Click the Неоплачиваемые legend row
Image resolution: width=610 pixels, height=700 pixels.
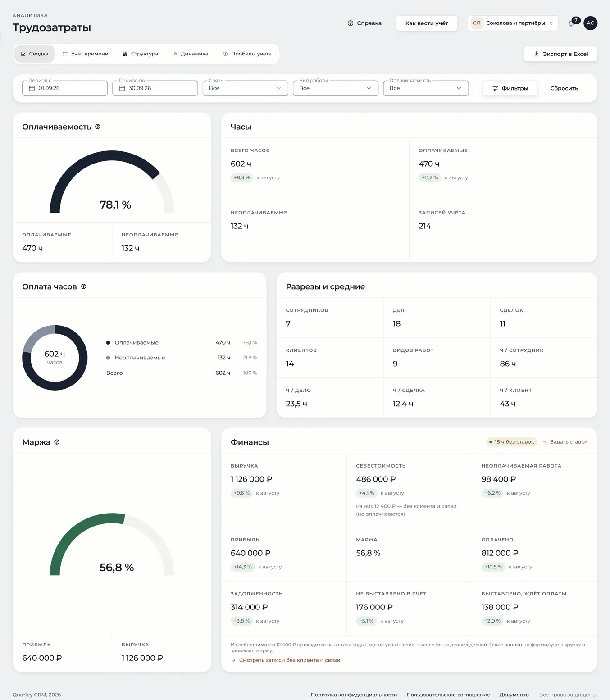(x=182, y=358)
